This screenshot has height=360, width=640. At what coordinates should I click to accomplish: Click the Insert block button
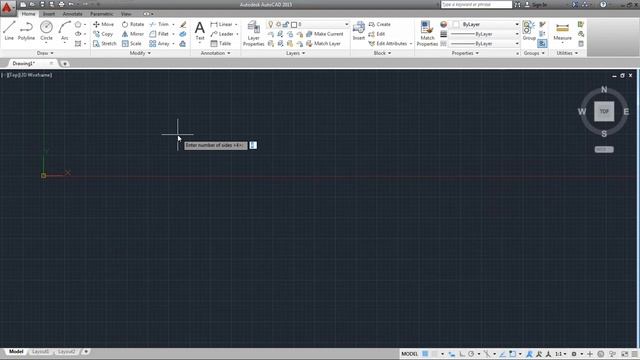click(x=359, y=31)
